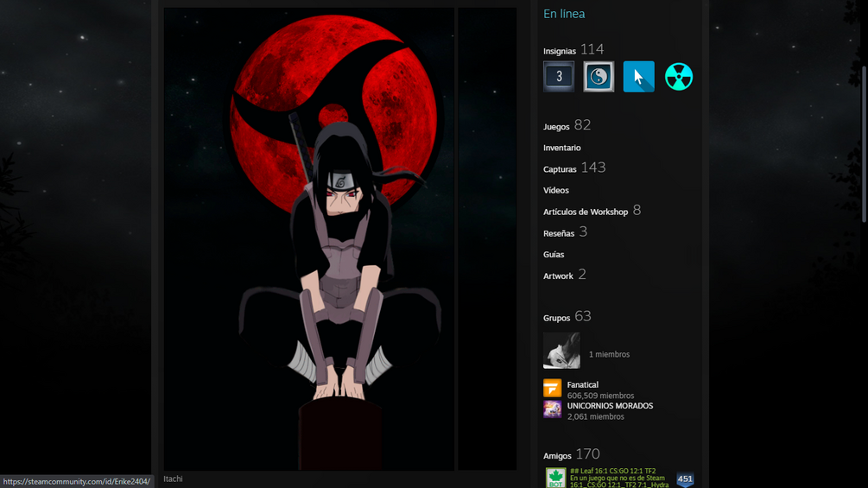Click the 'En línea' status text
The image size is (868, 488).
click(x=563, y=14)
